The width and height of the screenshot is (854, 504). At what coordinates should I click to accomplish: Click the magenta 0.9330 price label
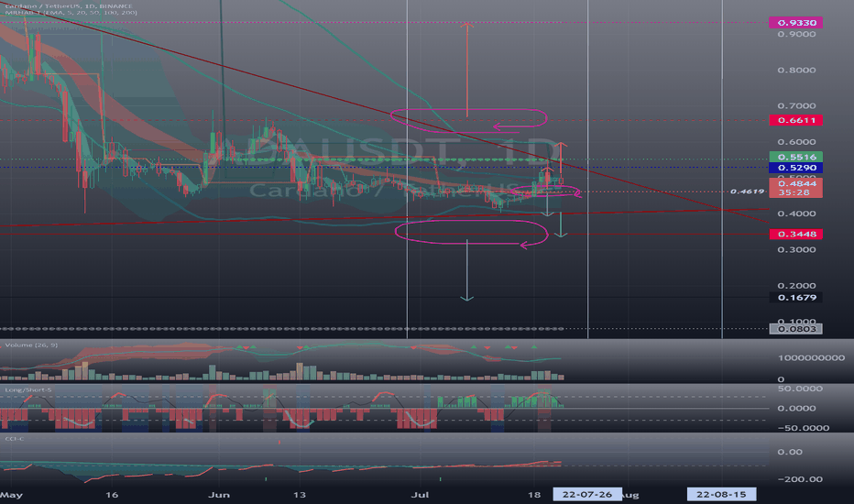point(795,22)
